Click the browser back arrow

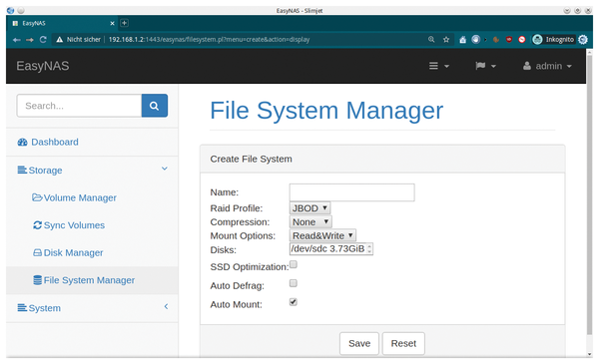pyautogui.click(x=16, y=40)
